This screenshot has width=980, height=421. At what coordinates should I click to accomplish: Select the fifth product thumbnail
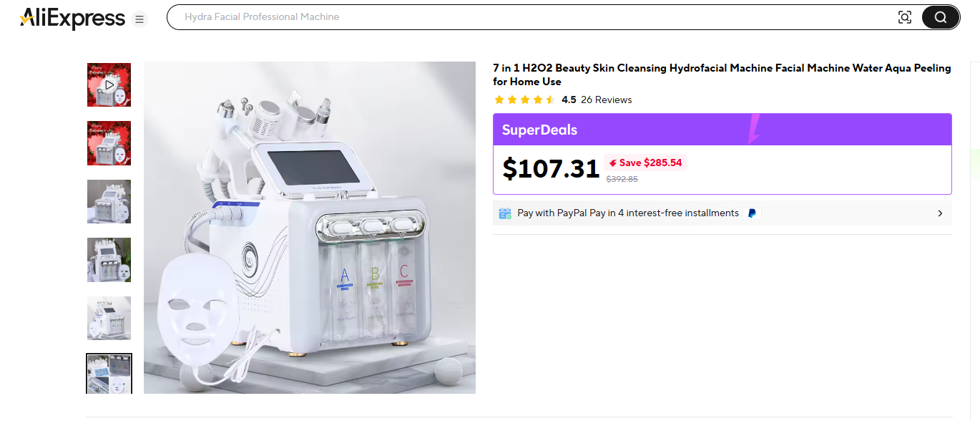109,318
